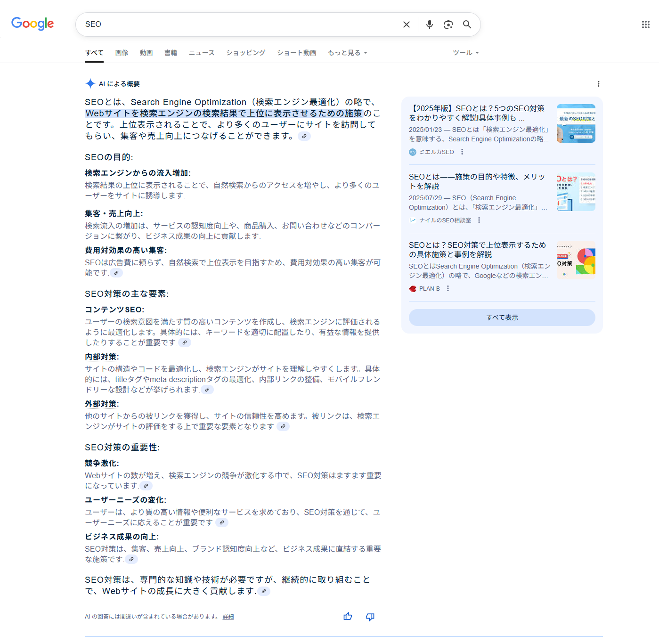Open AI overview three-dot options menu
The width and height of the screenshot is (659, 644).
599,84
